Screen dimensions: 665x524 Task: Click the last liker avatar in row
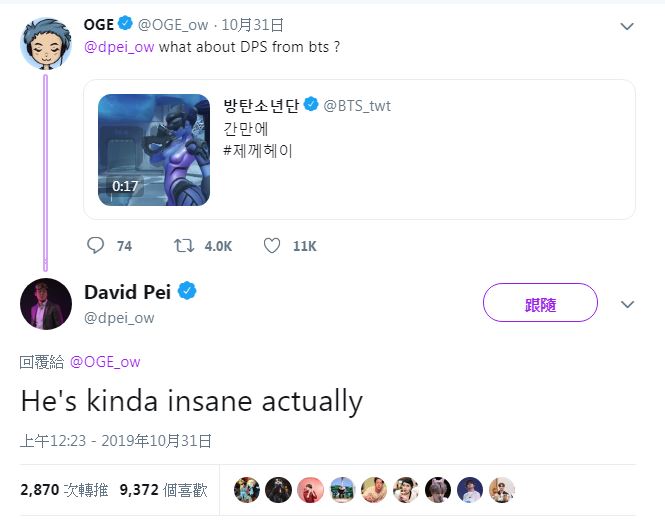pos(502,490)
